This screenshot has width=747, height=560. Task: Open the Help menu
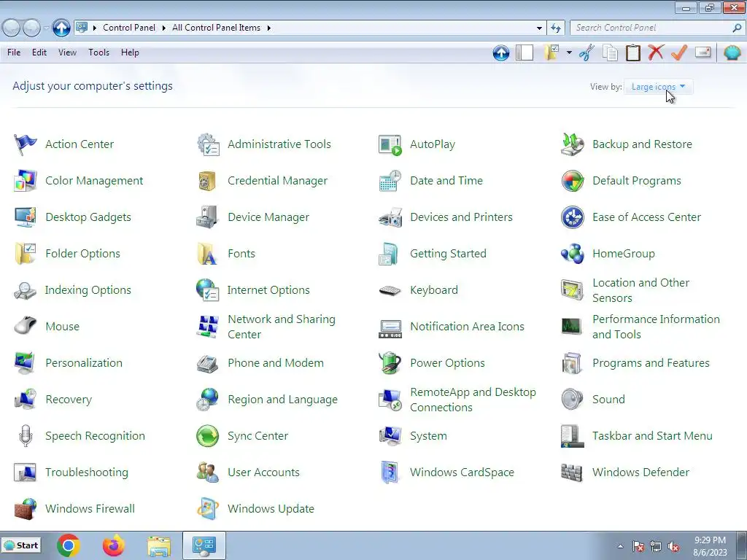tap(130, 52)
